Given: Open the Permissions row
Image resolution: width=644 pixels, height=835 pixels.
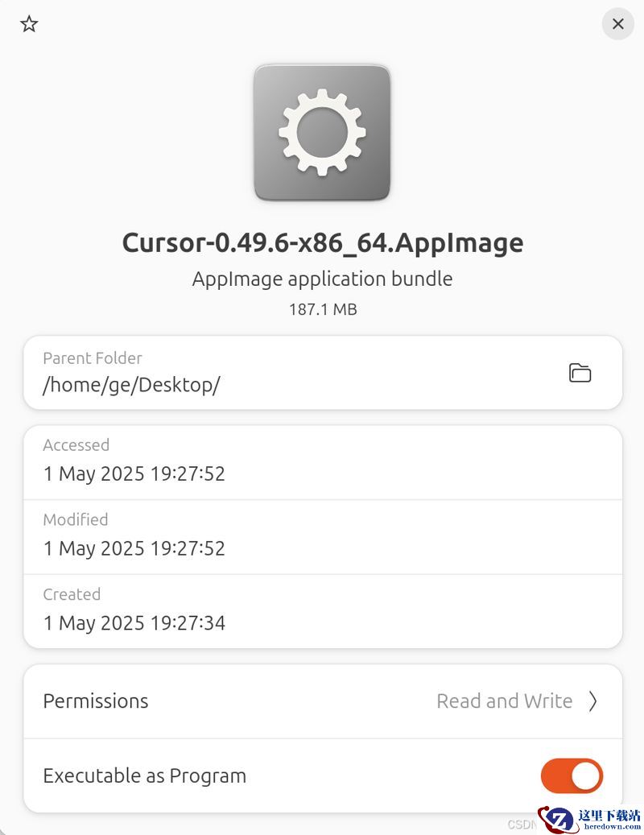Looking at the screenshot, I should click(x=323, y=701).
